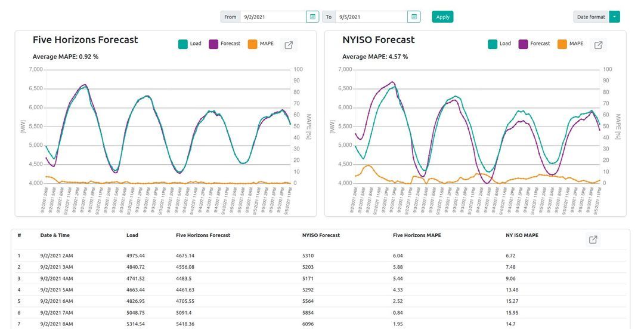Image resolution: width=644 pixels, height=329 pixels.
Task: Click the From date field showing 9/2/2021
Action: [273, 17]
